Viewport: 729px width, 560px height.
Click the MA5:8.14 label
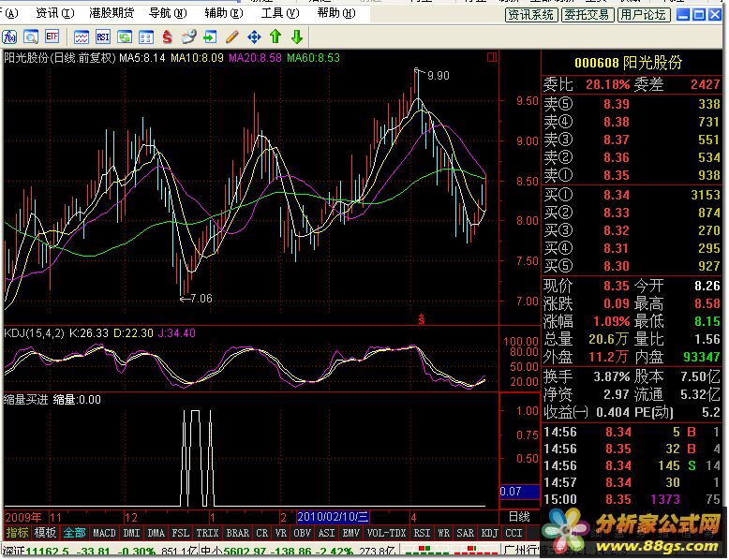[142, 58]
